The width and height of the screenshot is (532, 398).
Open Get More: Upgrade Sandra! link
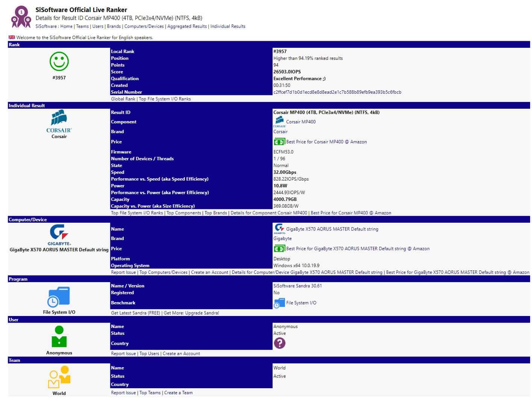(x=191, y=313)
